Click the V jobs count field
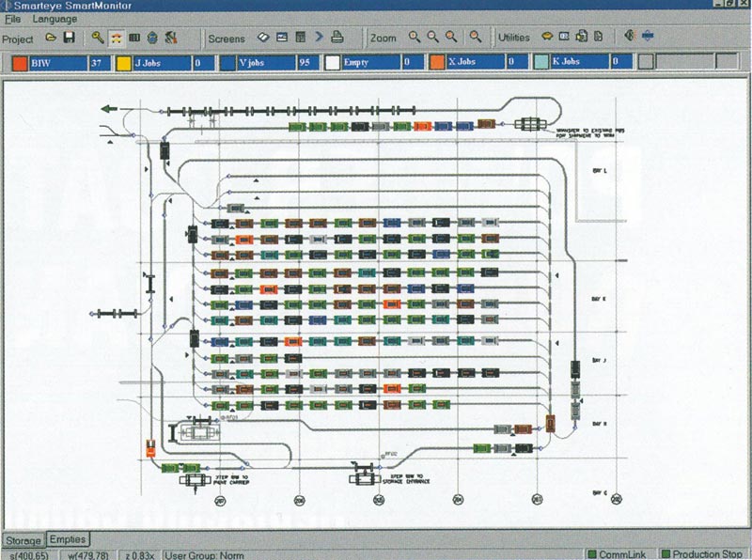Screen dimensions: 752x560 307,63
